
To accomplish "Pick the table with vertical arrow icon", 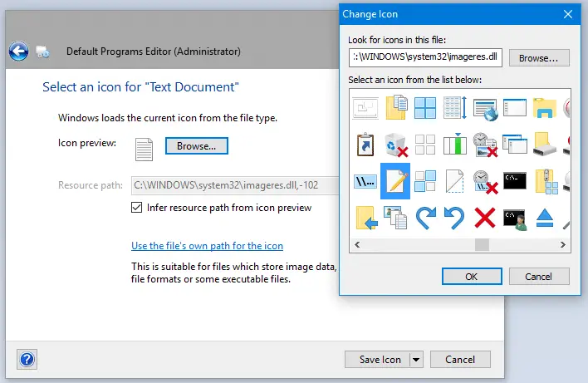I will point(455,108).
